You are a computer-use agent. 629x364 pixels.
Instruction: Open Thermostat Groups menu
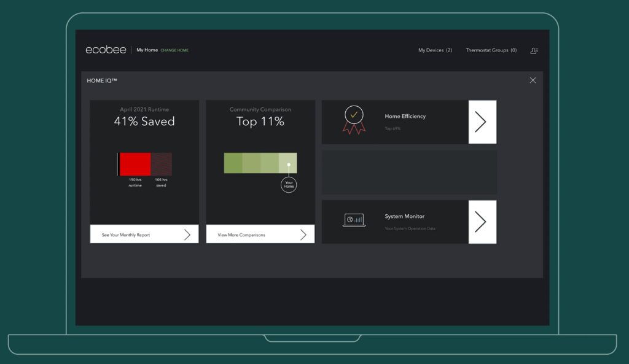(491, 50)
